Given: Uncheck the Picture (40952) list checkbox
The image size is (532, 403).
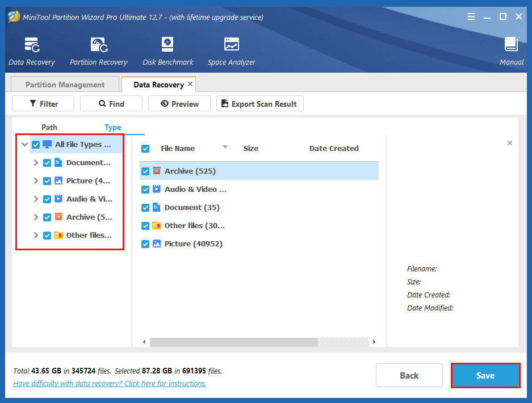Looking at the screenshot, I should coord(145,244).
